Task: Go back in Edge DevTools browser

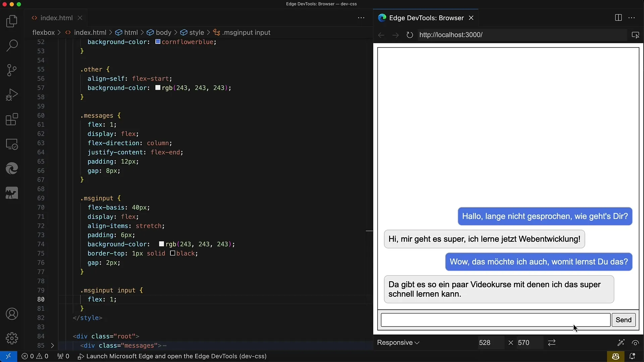Action: tap(381, 35)
